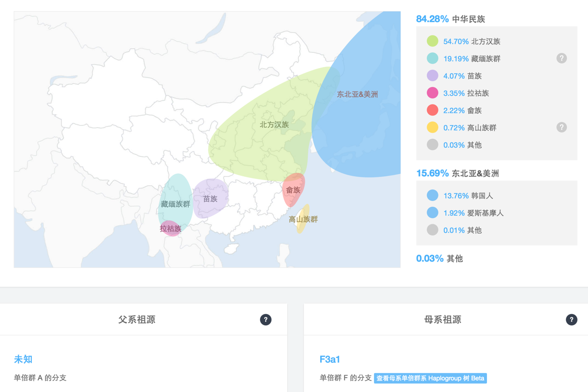Viewport: 588px width, 392px height.
Task: Select the pink dot beside 拉祜族
Action: 432,93
